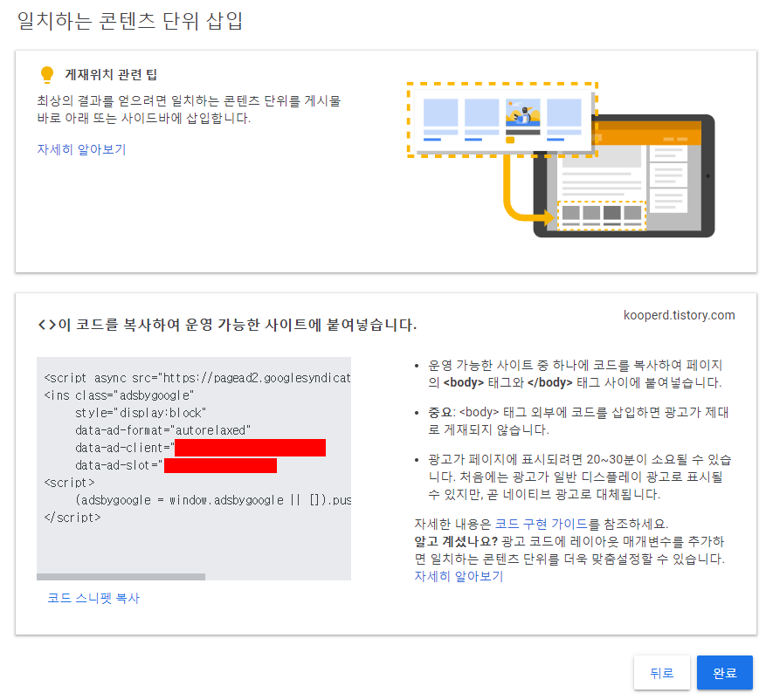Image resolution: width=766 pixels, height=700 pixels.
Task: Click the 중요 body tag warning bullet
Action: (x=578, y=421)
